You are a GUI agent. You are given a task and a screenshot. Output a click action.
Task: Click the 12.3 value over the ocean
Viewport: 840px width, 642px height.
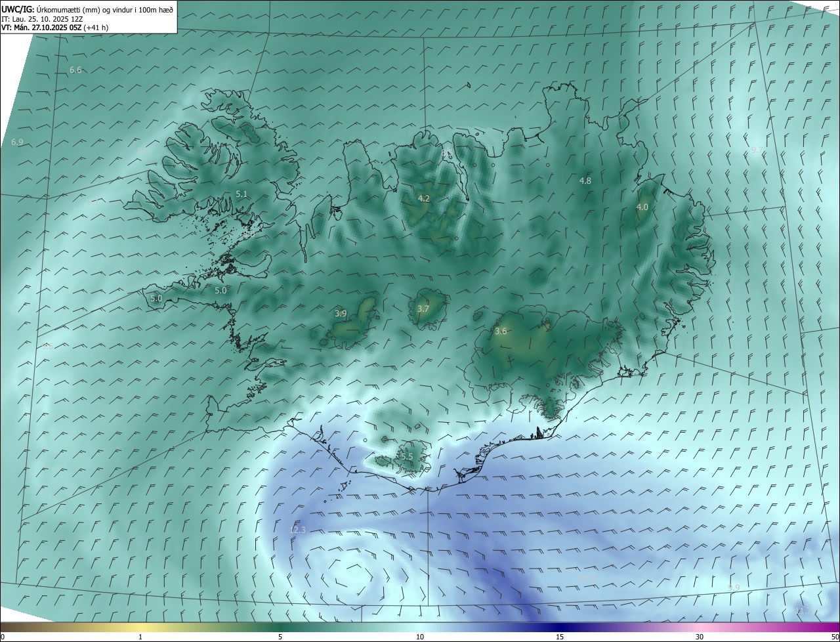pos(298,530)
